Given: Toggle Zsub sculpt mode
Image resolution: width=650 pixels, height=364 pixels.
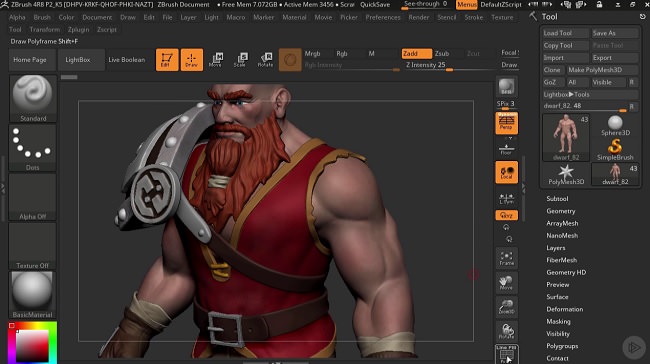Looking at the screenshot, I should tap(442, 53).
